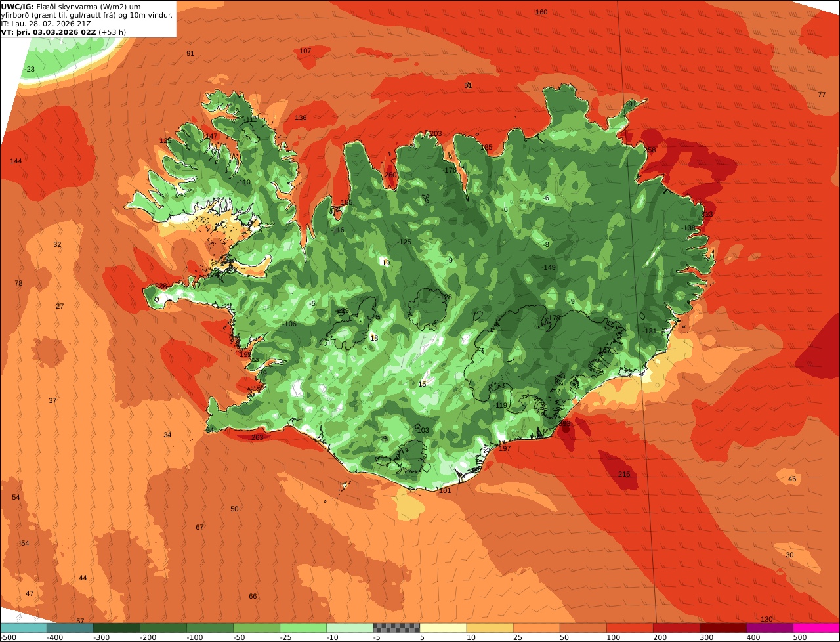Click the '-119' value on the Vatnajökull glacier

coord(501,405)
